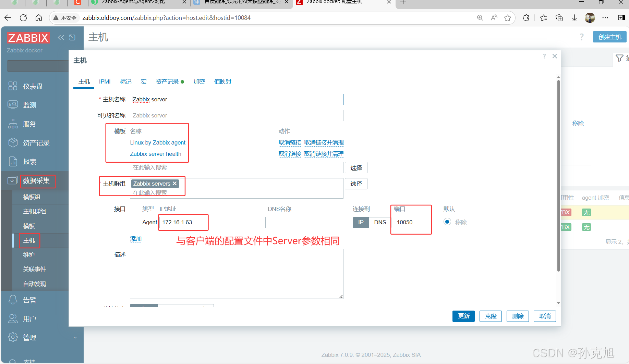Screen dimensions: 629x364
Task: Switch to the 加密 encryption tab
Action: pos(199,81)
